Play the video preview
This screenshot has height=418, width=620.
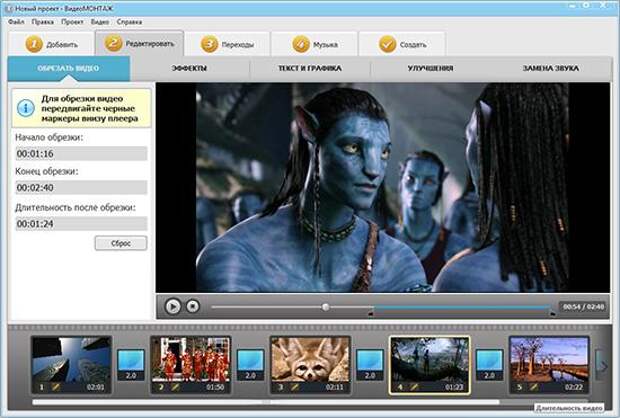[x=173, y=306]
